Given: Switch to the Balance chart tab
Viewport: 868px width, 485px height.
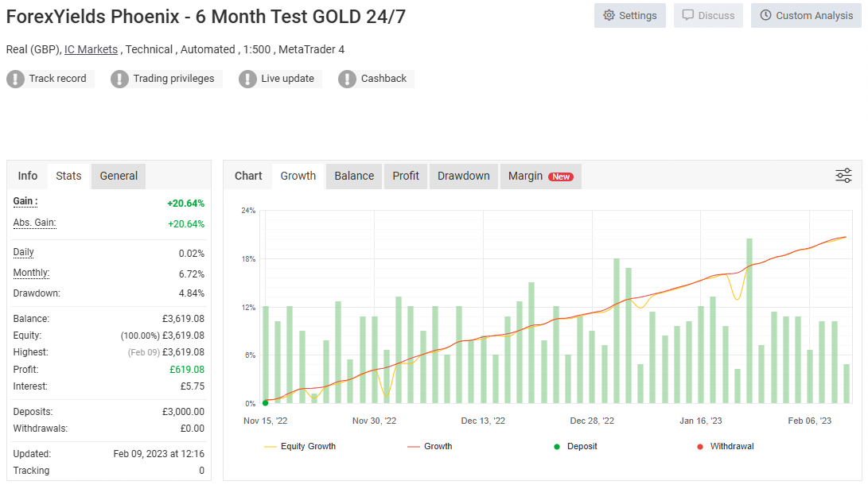Looking at the screenshot, I should (354, 176).
